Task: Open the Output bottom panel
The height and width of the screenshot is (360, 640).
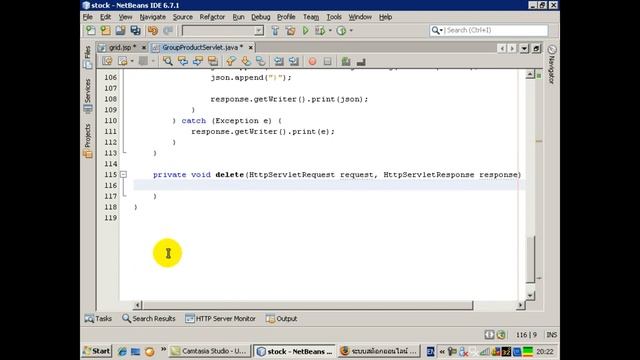Action: (282, 318)
